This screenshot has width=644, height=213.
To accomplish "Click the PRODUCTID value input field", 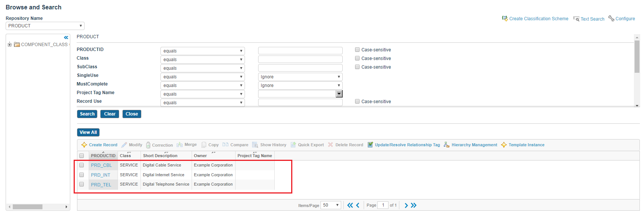I will click(300, 51).
